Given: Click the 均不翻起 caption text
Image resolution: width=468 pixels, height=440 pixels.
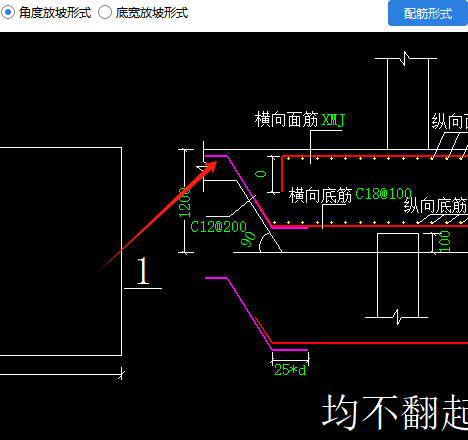Looking at the screenshot, I should point(395,413).
